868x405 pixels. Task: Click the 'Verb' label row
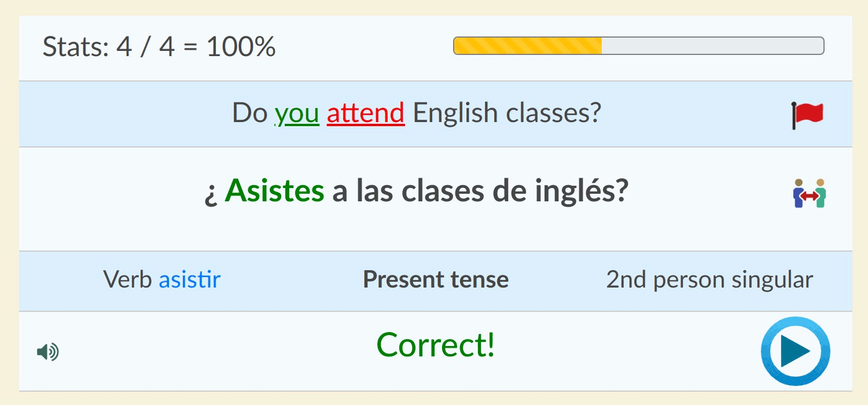pyautogui.click(x=128, y=279)
